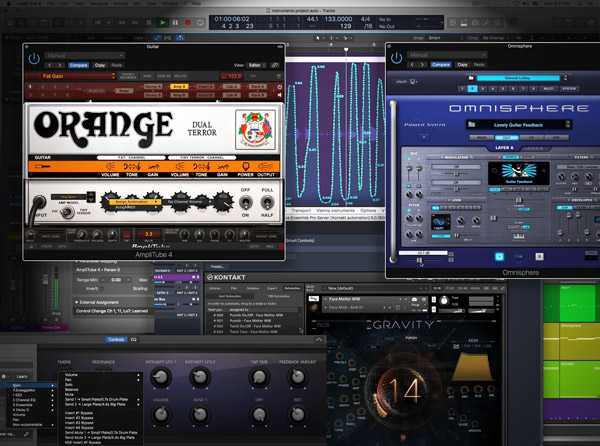This screenshot has height=446, width=600.
Task: Click the Orange amp input jack
Action: pos(39,201)
